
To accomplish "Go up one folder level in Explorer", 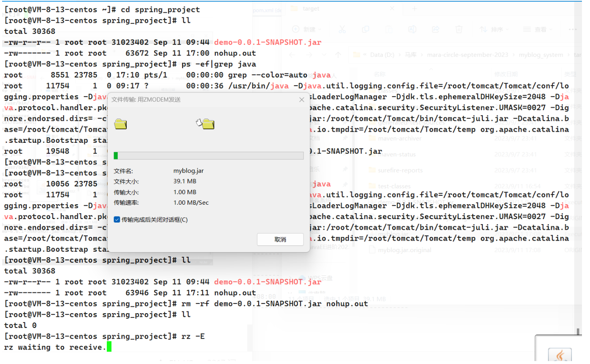I will point(338,55).
